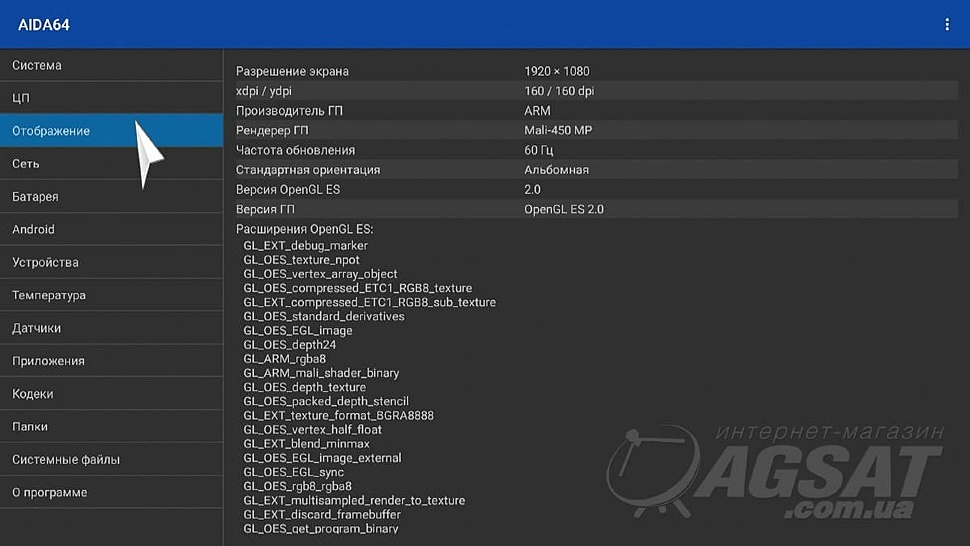Select the GL_OES_texture_npot line
The width and height of the screenshot is (970, 546).
pyautogui.click(x=301, y=260)
